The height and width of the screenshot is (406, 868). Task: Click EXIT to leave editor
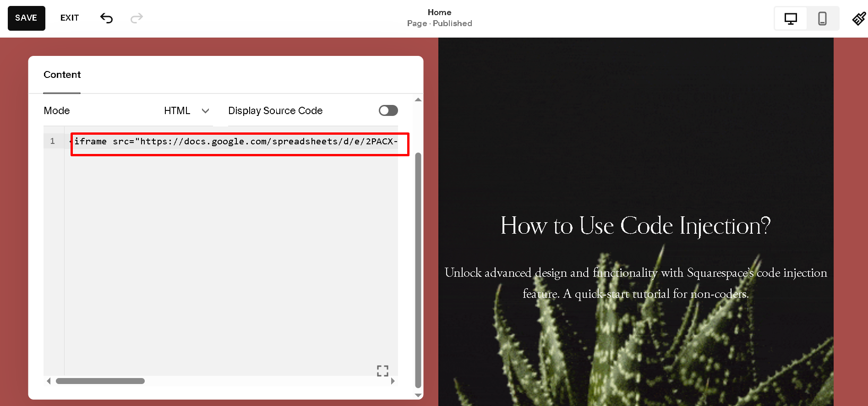[70, 18]
